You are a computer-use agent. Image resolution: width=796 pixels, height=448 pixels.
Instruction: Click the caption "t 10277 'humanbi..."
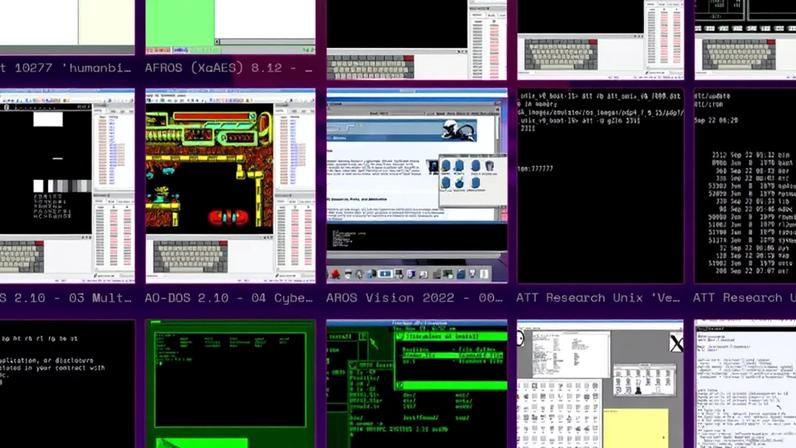point(66,68)
